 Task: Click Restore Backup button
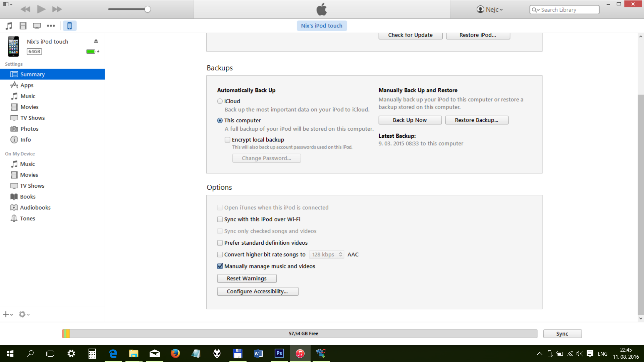[x=477, y=120]
